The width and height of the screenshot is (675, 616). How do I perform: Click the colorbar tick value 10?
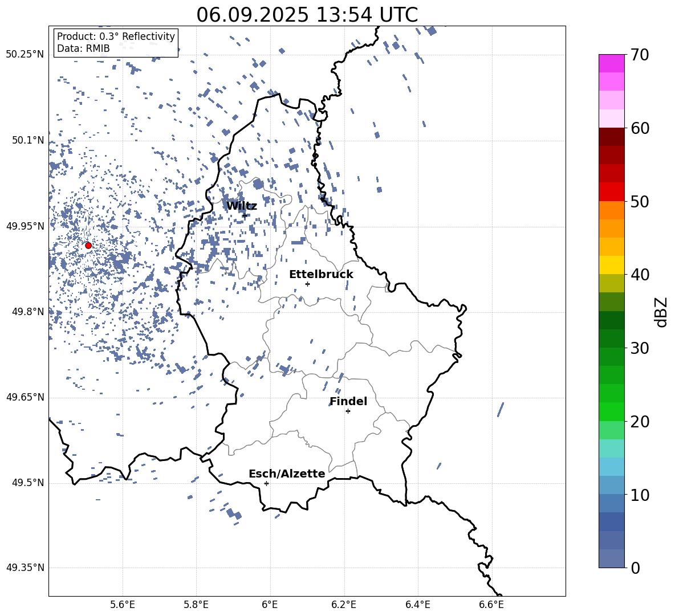[639, 495]
